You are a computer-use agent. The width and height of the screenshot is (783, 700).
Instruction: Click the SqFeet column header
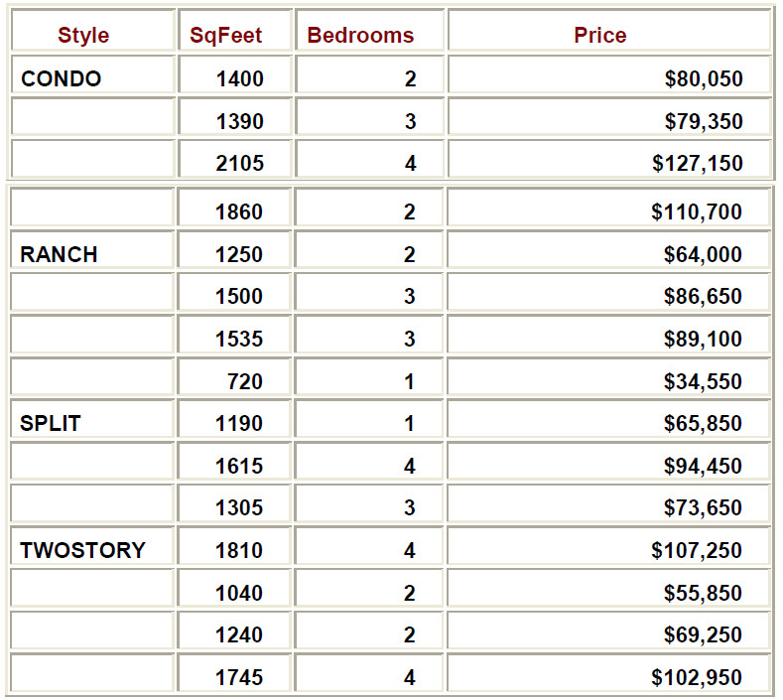click(x=226, y=36)
